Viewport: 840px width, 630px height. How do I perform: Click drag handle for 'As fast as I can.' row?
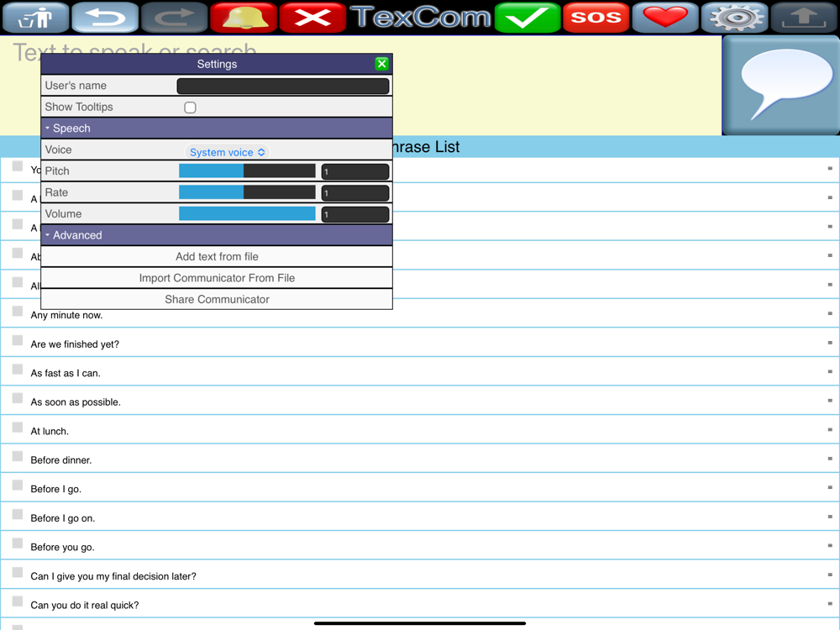coord(830,371)
